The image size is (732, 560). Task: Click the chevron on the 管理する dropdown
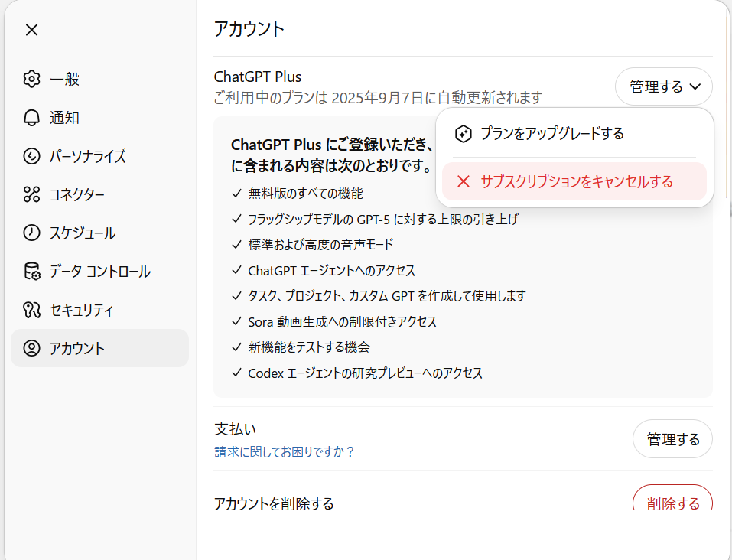(695, 86)
